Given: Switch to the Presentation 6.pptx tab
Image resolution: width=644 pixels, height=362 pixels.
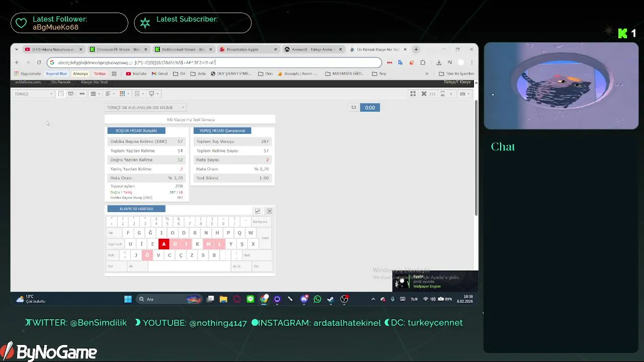Looking at the screenshot, I should (249, 49).
